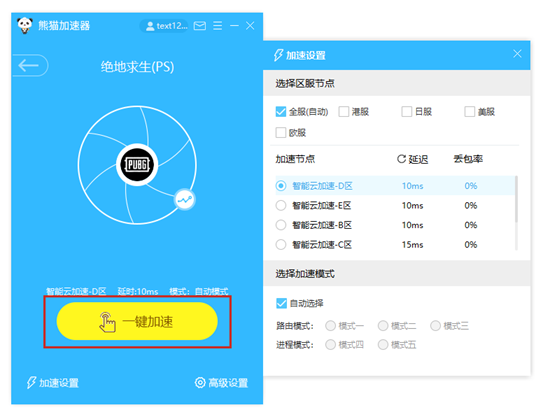This screenshot has height=417, width=550.
Task: Start acceleration with 一键加速 button
Action: 137,321
